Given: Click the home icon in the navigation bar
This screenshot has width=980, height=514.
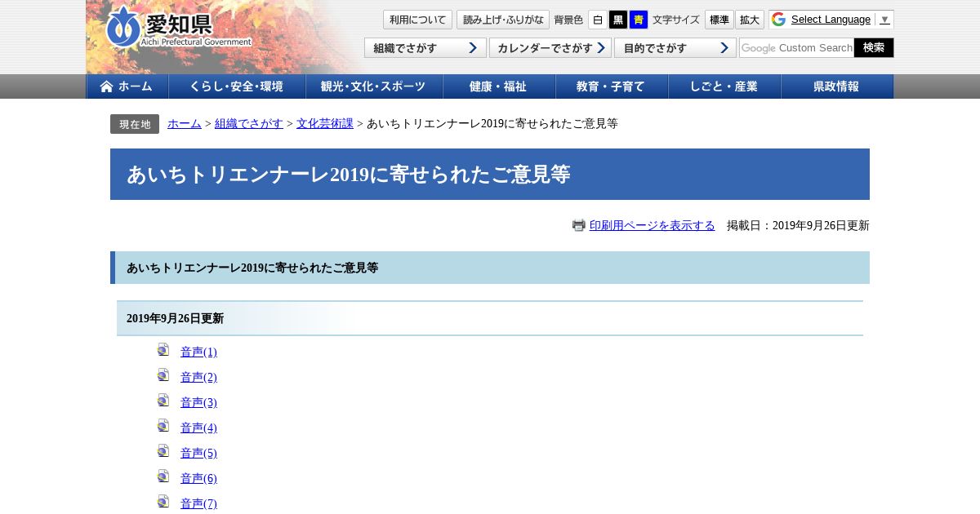Looking at the screenshot, I should 106,86.
